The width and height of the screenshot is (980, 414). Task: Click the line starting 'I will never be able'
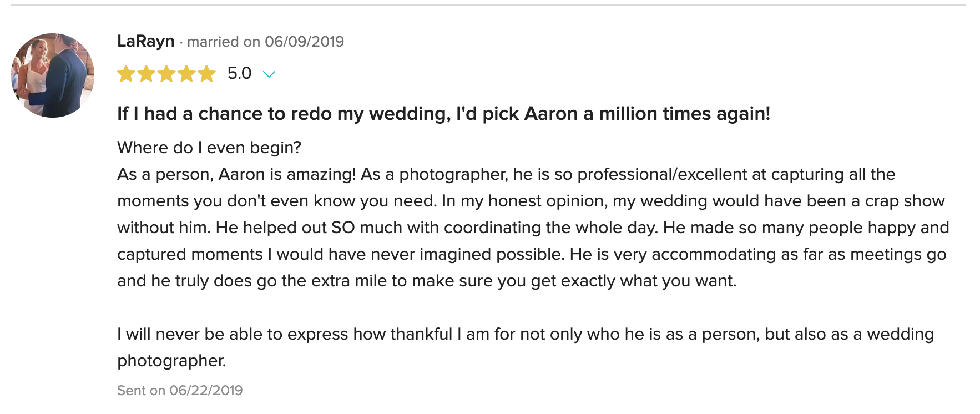[525, 334]
